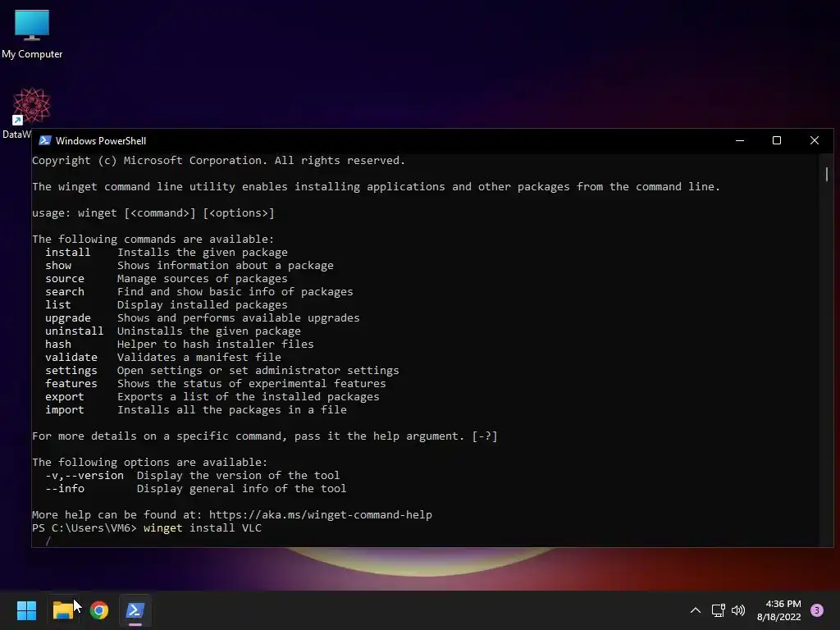Click the aka.ms/winget-command-help URL
This screenshot has width=840, height=630.
click(321, 515)
